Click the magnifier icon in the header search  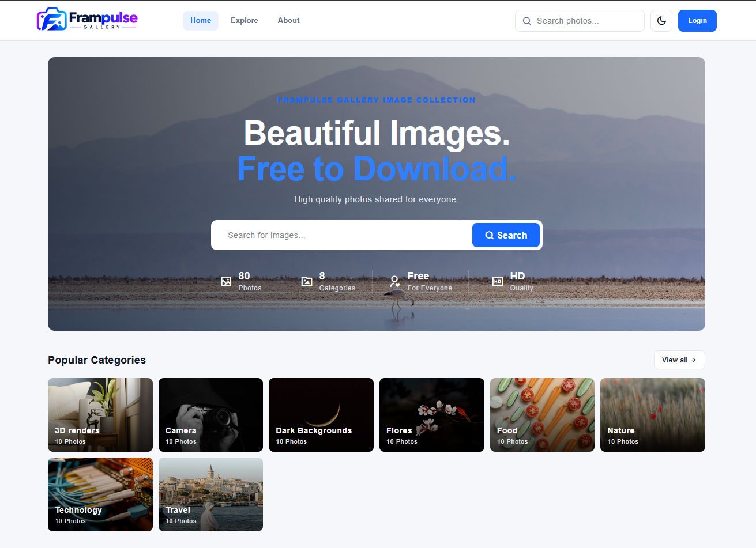click(x=526, y=21)
